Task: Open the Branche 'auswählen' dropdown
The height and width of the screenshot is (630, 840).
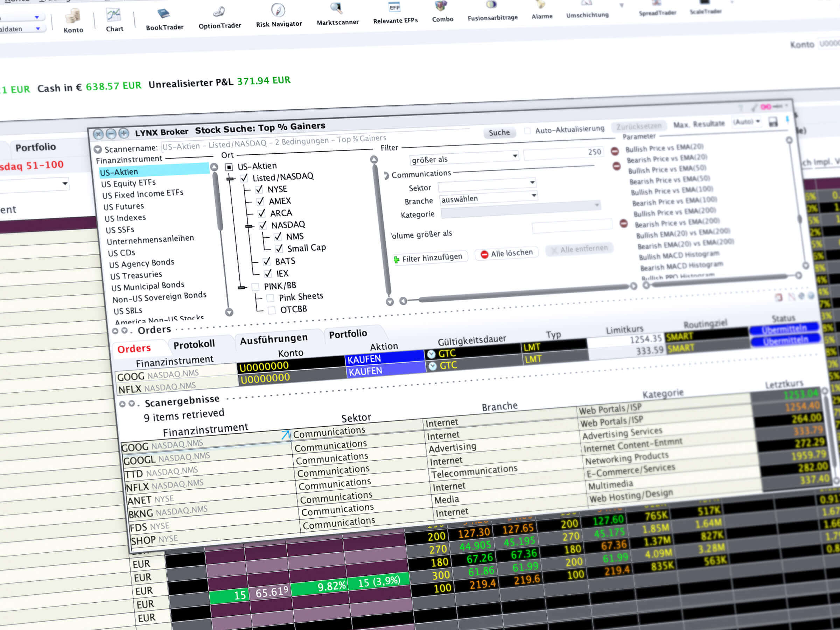Action: pos(489,197)
